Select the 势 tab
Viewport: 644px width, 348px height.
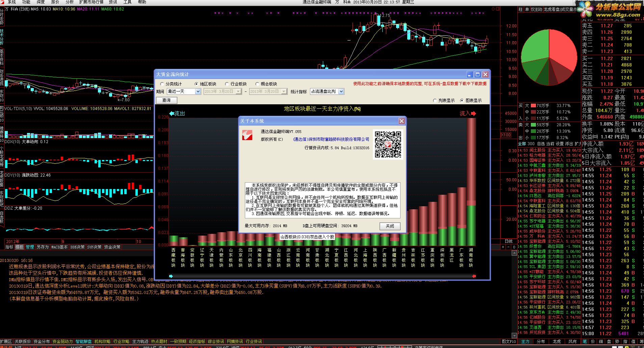(617, 342)
